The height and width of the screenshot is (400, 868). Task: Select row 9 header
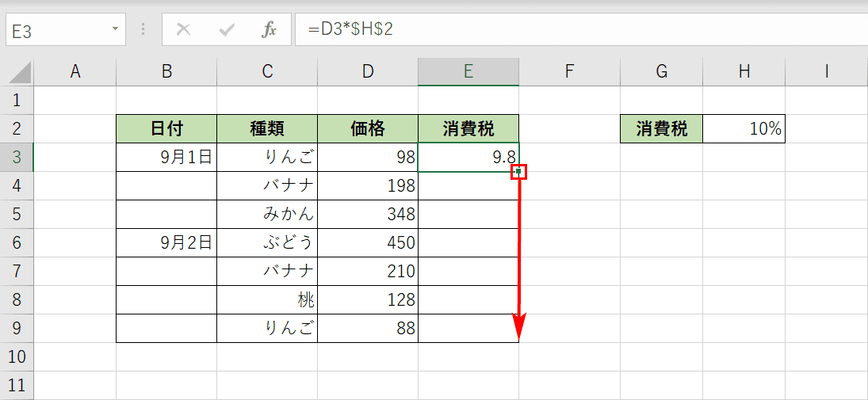coord(17,329)
